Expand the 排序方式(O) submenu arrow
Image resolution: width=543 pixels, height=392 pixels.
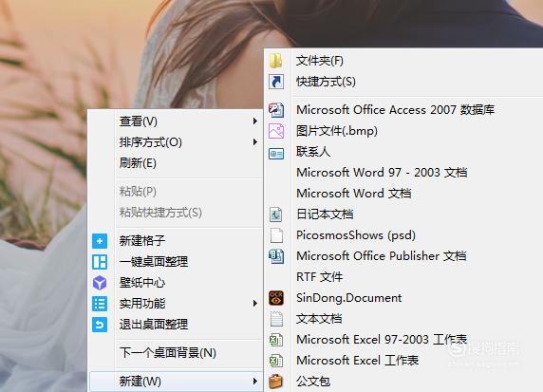click(255, 142)
